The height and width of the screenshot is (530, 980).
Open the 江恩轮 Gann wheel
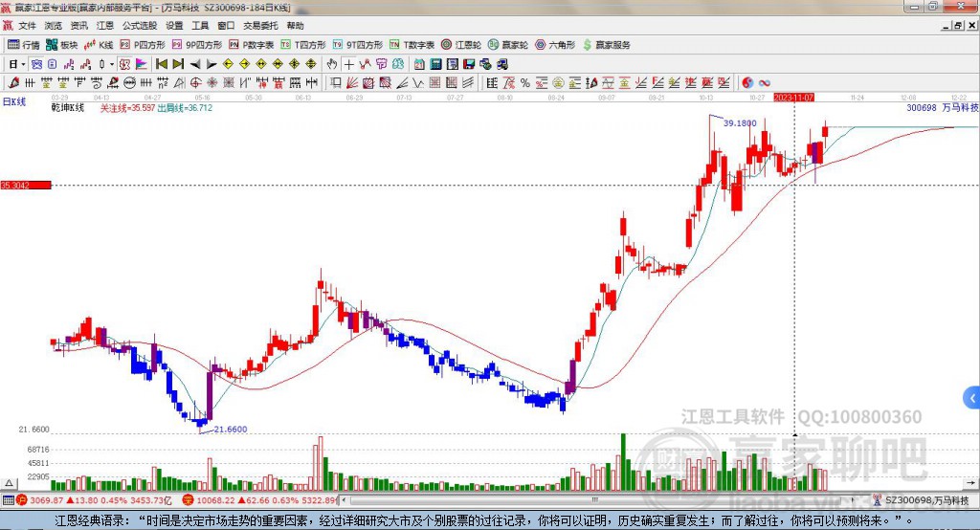pyautogui.click(x=461, y=45)
